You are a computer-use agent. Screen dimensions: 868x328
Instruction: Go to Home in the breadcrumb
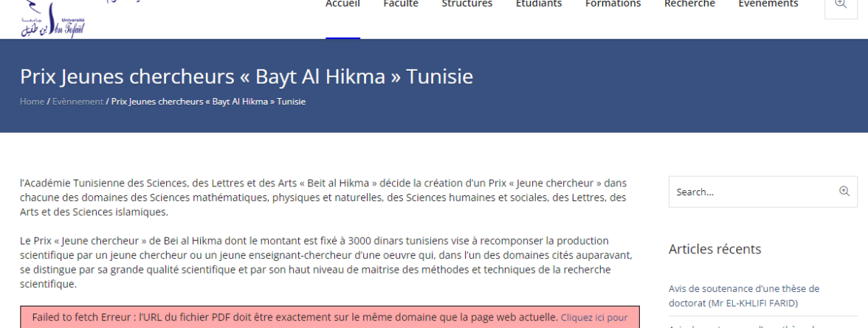point(32,102)
